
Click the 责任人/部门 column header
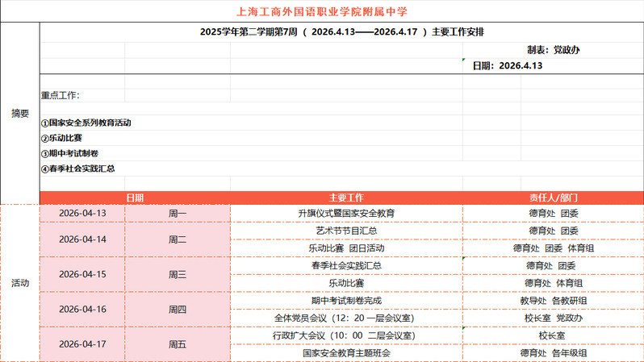553,198
